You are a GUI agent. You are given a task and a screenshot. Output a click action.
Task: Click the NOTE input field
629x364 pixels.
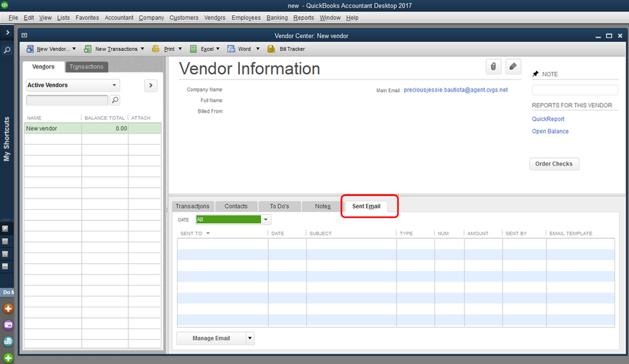click(575, 90)
